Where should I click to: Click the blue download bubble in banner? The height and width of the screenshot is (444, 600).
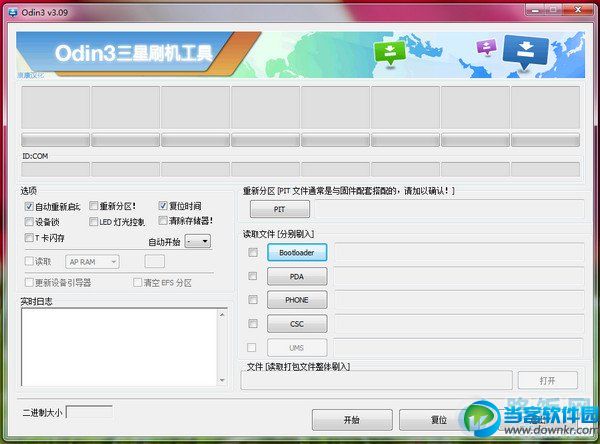coord(525,52)
